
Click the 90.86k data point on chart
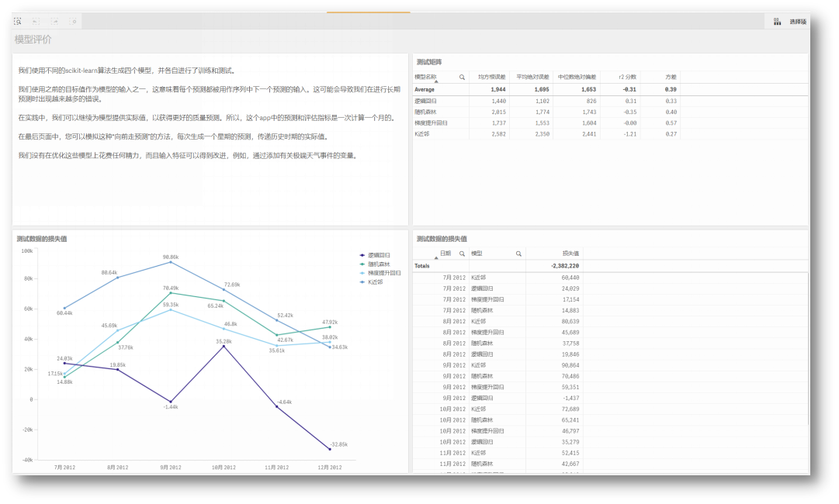point(171,262)
